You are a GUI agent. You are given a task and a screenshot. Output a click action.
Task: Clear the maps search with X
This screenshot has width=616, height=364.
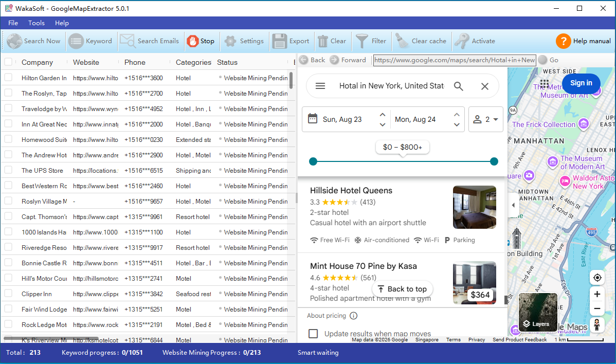(x=485, y=86)
